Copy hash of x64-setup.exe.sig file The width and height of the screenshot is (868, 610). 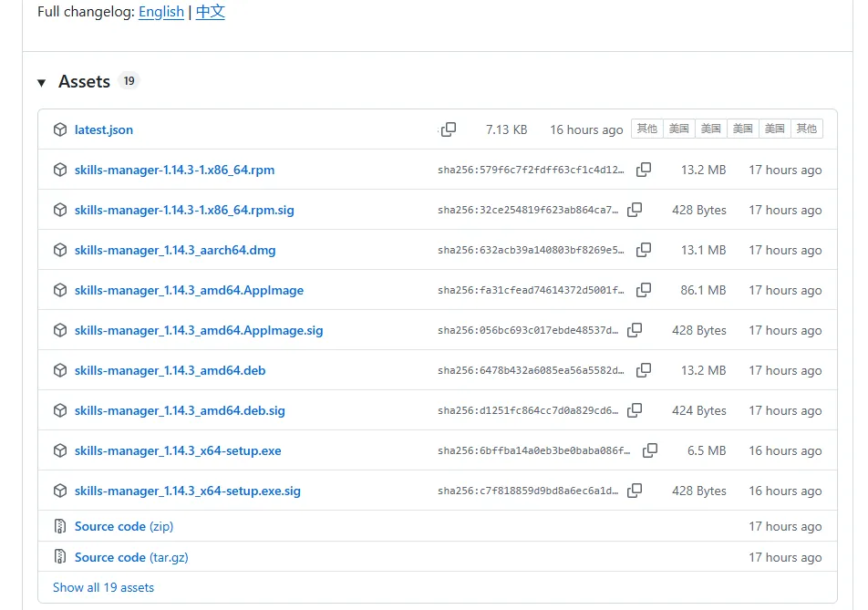tap(635, 491)
